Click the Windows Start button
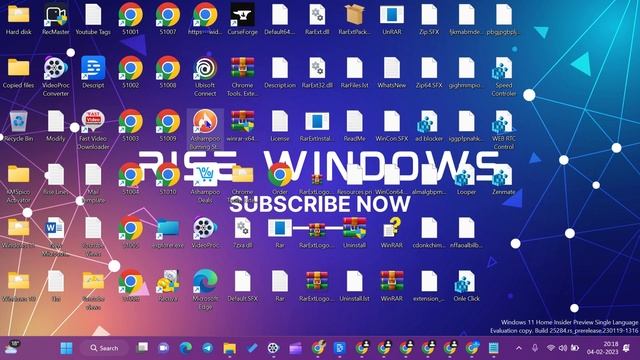Viewport: 640px width, 360px height. 66,348
